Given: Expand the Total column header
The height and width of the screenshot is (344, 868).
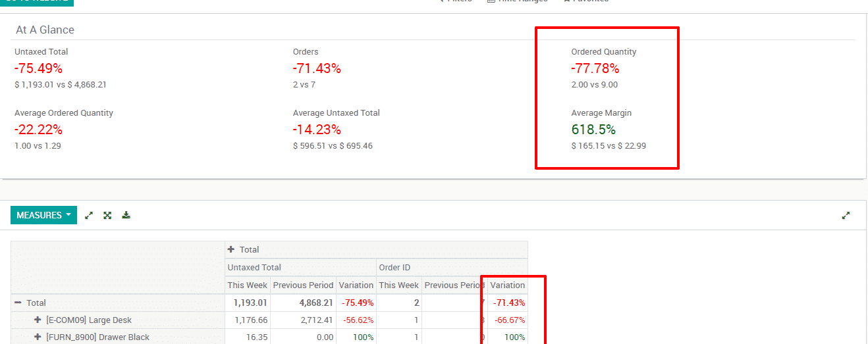Looking at the screenshot, I should click(x=243, y=250).
